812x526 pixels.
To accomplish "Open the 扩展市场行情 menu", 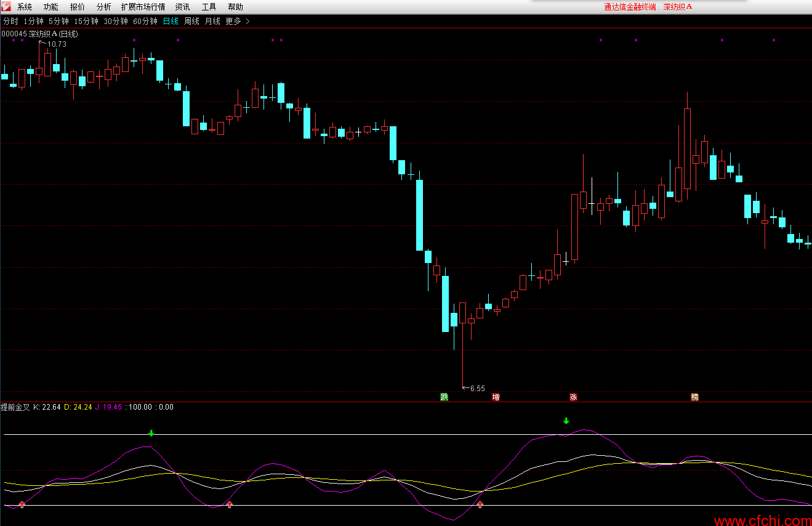I will point(143,7).
